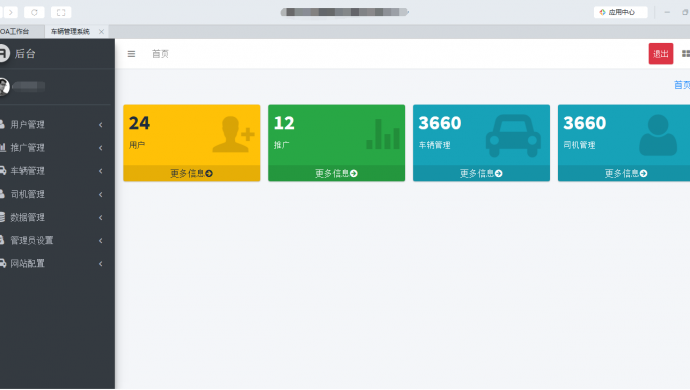Click the add-user icon on 用户 card
The image size is (690, 390).
233,134
